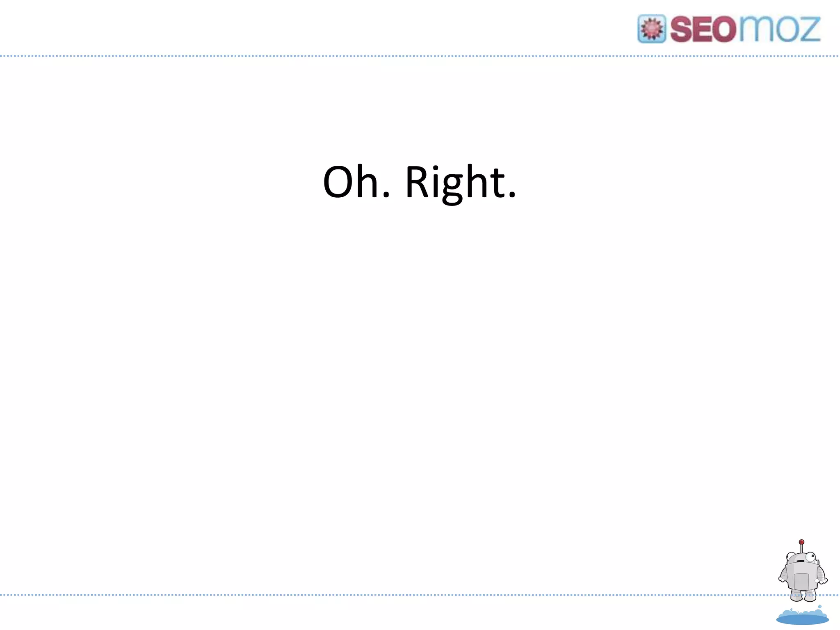
Task: Select the "Oh. Right." title text
Action: pos(419,182)
